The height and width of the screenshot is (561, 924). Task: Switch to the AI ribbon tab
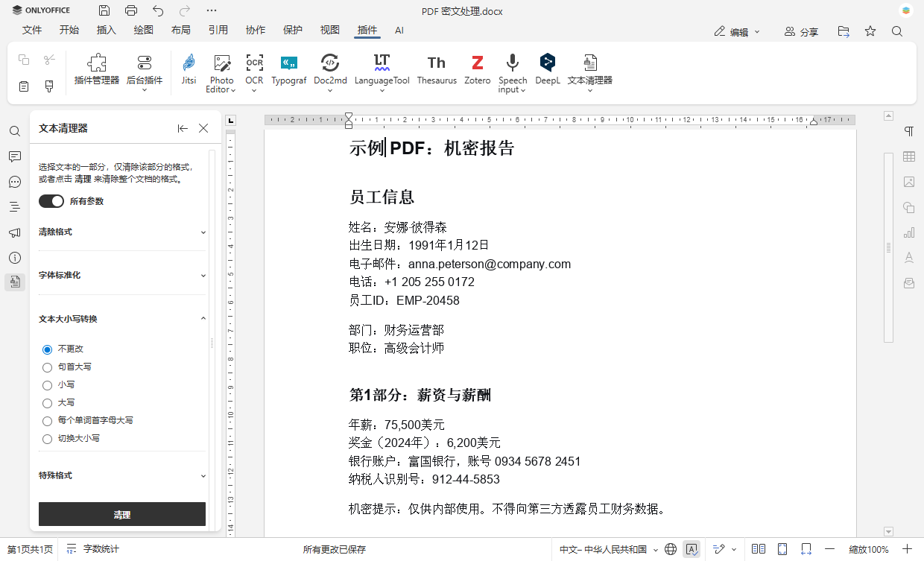pyautogui.click(x=399, y=31)
